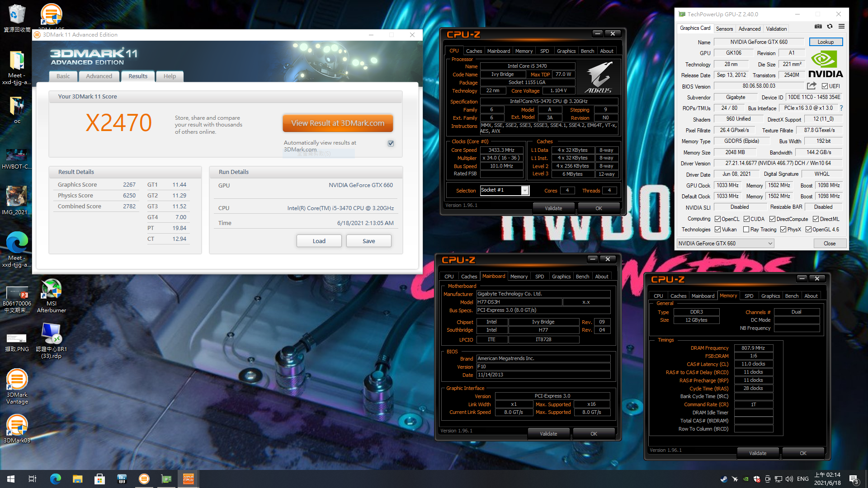Open SPD tab in Memory CPU-Z window
The image size is (868, 488).
pos(749,296)
